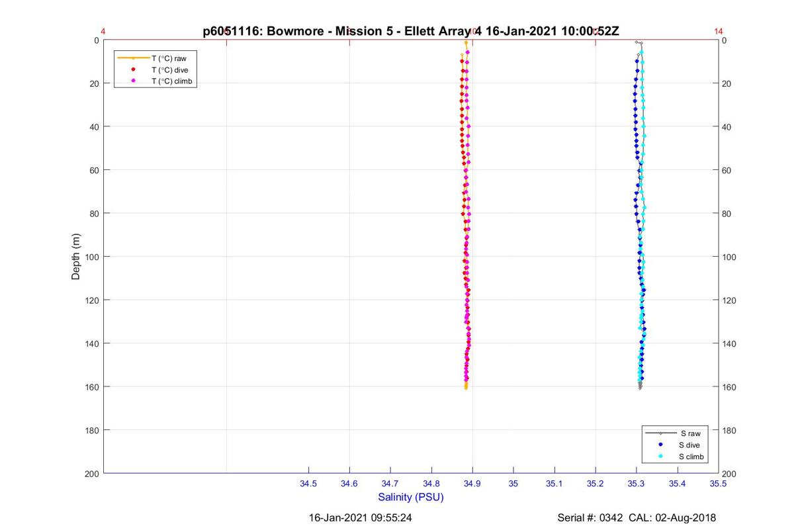Click salinity tick label 35.5
The height and width of the screenshot is (532, 794).
719,484
